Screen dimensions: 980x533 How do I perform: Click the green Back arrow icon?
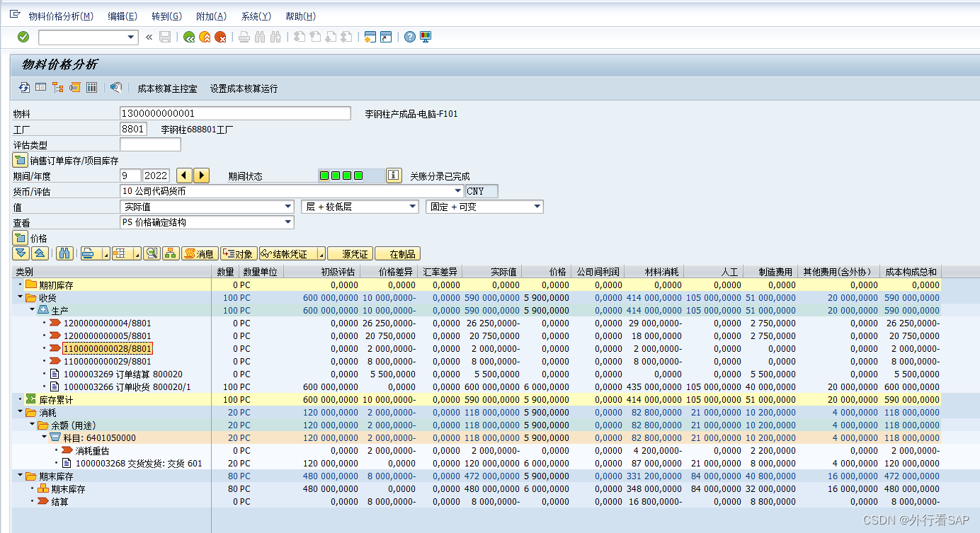point(188,38)
